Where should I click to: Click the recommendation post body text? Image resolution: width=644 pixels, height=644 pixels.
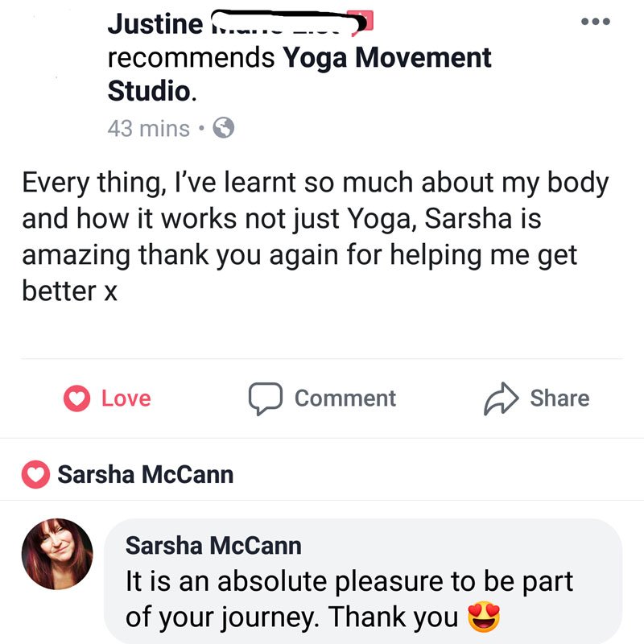[x=315, y=237]
